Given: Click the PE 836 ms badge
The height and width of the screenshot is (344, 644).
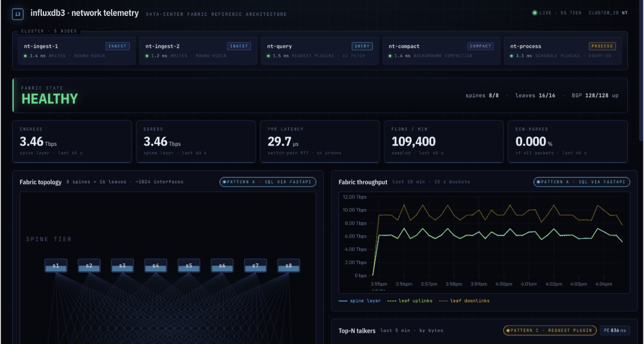Looking at the screenshot, I should click(x=615, y=330).
